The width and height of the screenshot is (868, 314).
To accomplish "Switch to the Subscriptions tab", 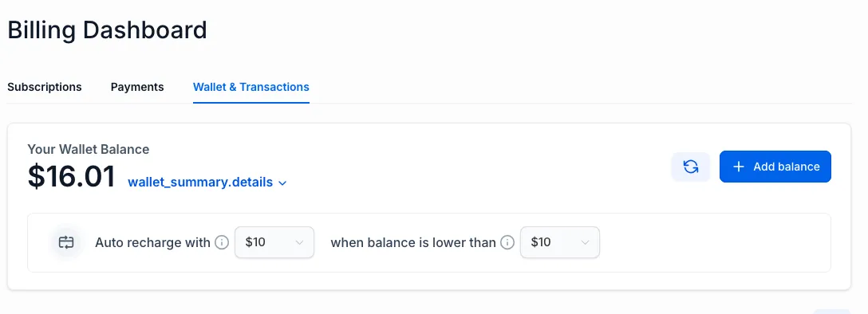I will (45, 87).
